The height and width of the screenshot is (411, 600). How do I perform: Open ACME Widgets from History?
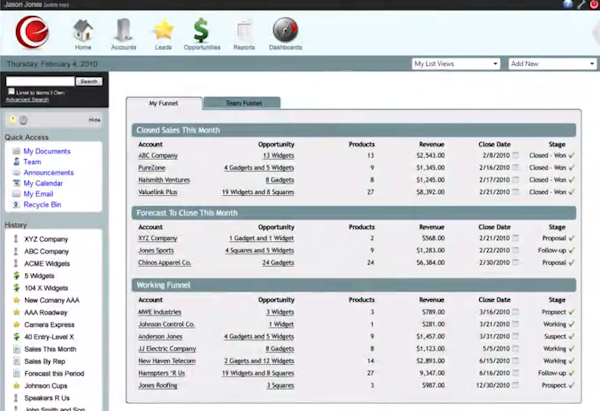coord(47,263)
